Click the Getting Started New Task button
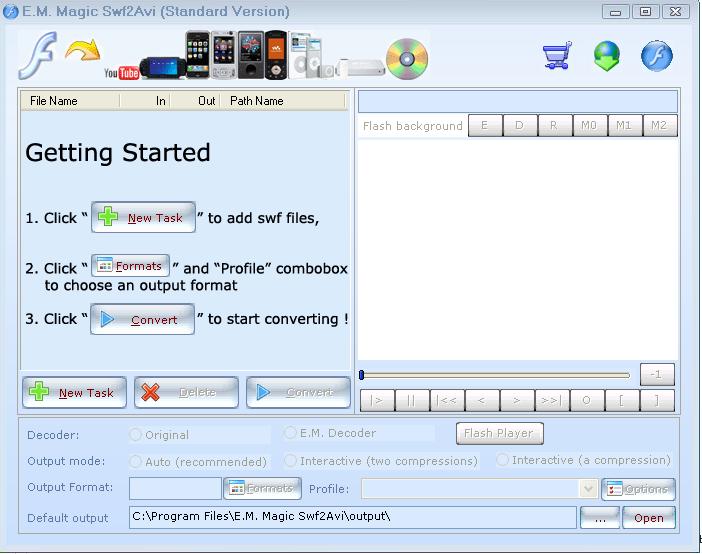The image size is (702, 554). (x=143, y=217)
